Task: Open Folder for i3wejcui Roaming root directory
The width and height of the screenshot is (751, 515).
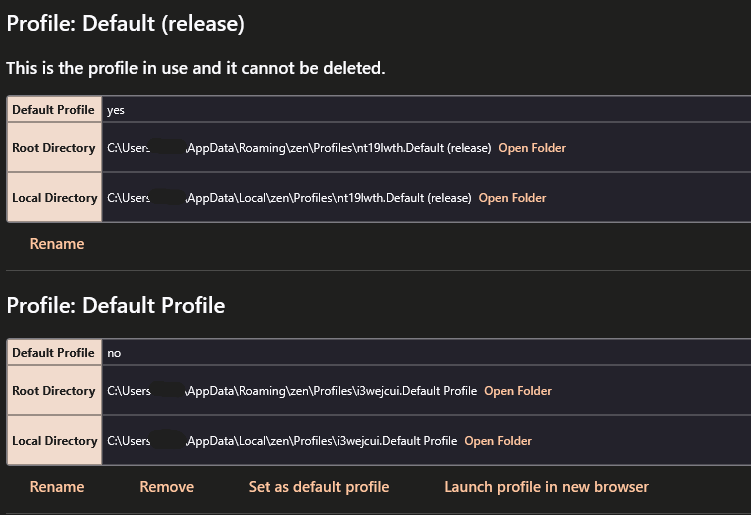Action: point(518,391)
